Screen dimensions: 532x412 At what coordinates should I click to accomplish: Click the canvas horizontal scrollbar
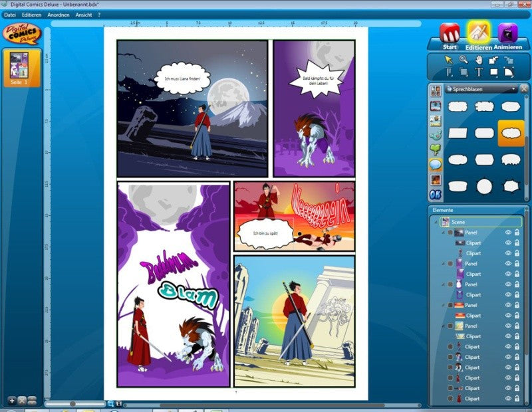point(271,405)
